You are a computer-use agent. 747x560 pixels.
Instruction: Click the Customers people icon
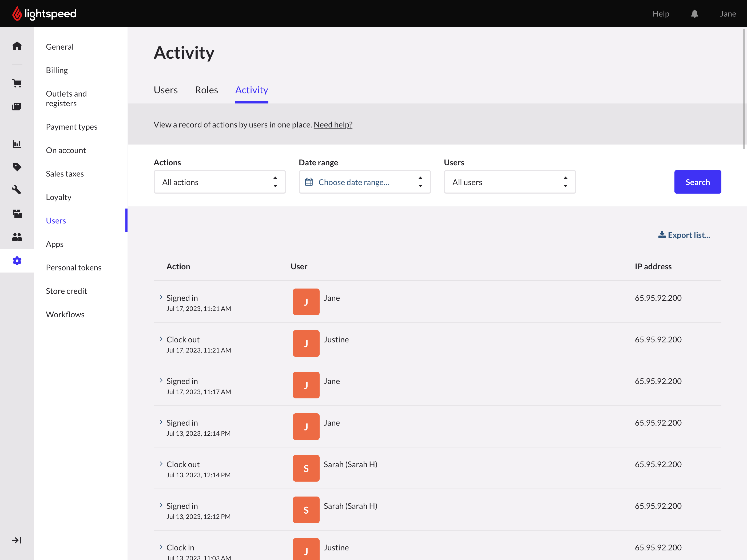tap(17, 237)
